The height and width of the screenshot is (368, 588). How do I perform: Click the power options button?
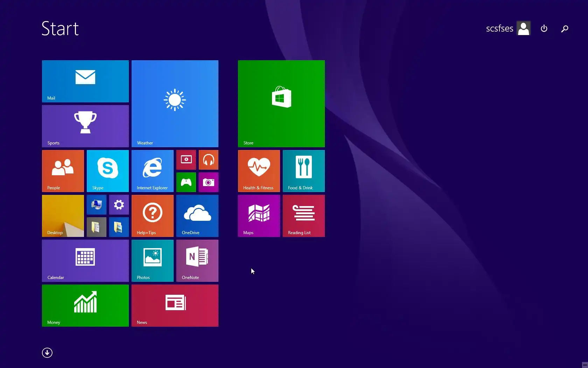pos(544,28)
